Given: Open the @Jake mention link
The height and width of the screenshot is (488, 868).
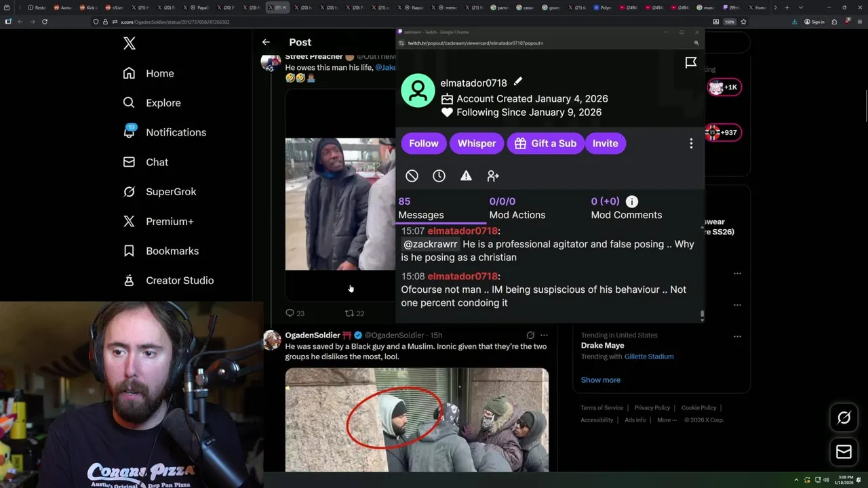Looking at the screenshot, I should 386,68.
